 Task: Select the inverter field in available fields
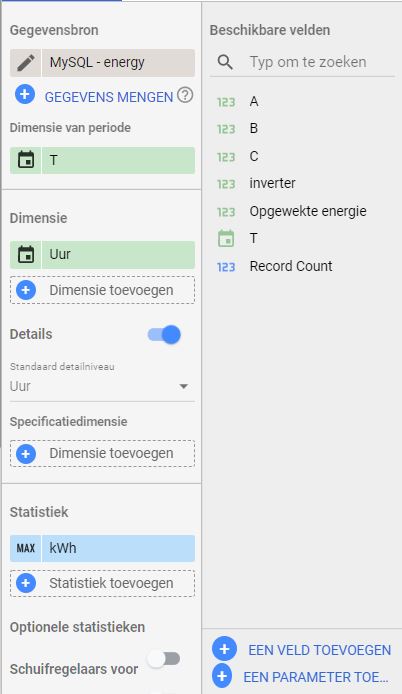click(272, 183)
